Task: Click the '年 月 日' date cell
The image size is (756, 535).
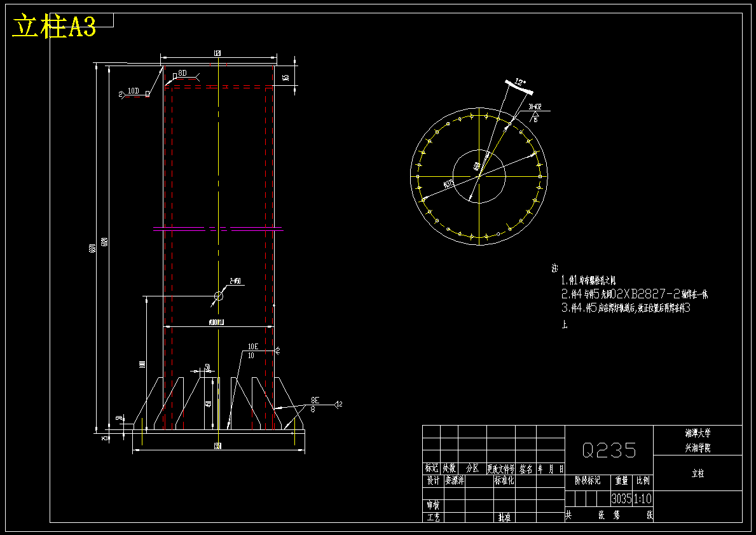Action: [x=551, y=468]
